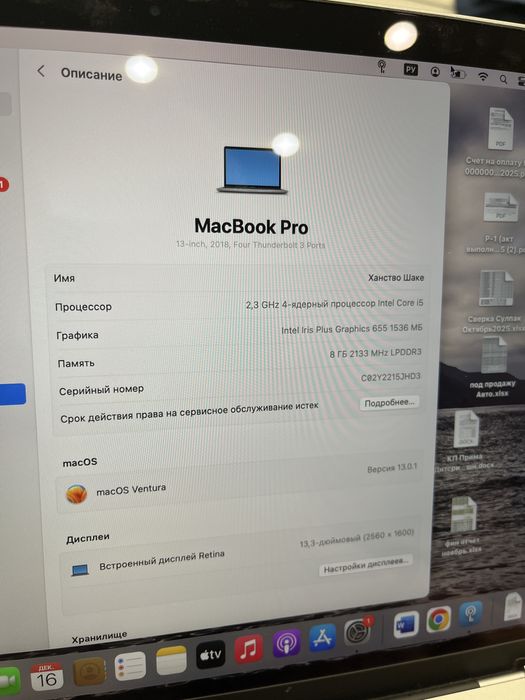Open Music app in the Dock
This screenshot has height=700, width=525.
249,649
